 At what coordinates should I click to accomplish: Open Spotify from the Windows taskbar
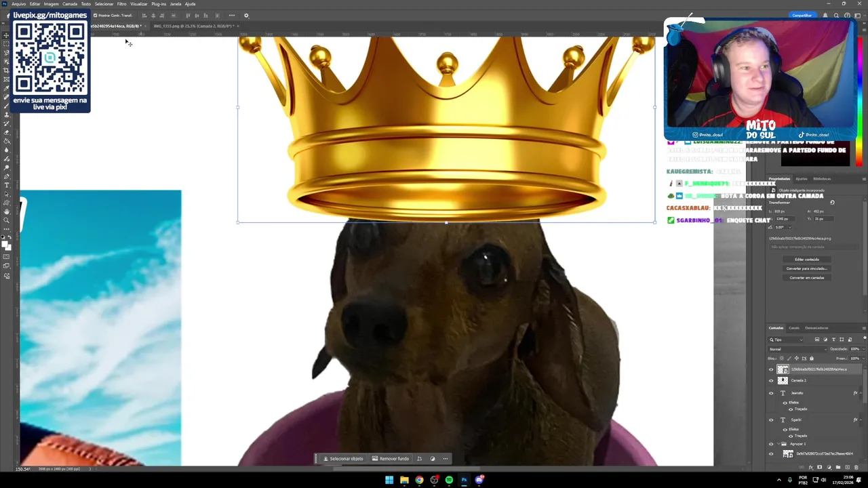click(x=449, y=480)
